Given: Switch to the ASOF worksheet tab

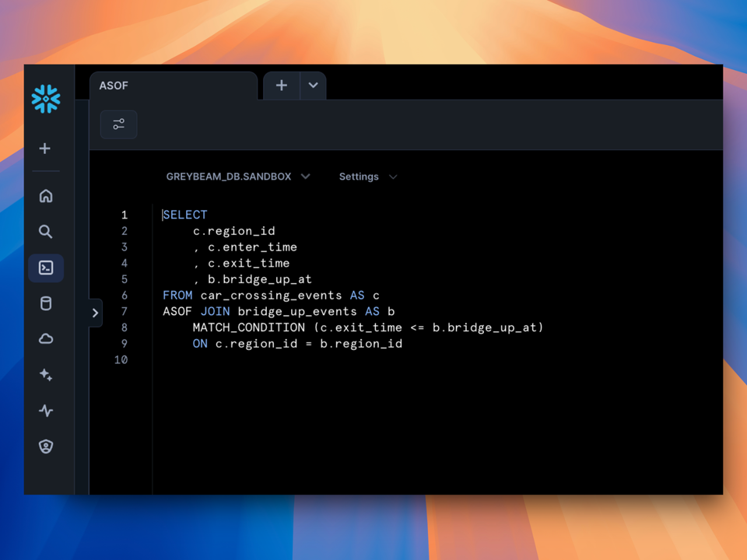Looking at the screenshot, I should (114, 86).
